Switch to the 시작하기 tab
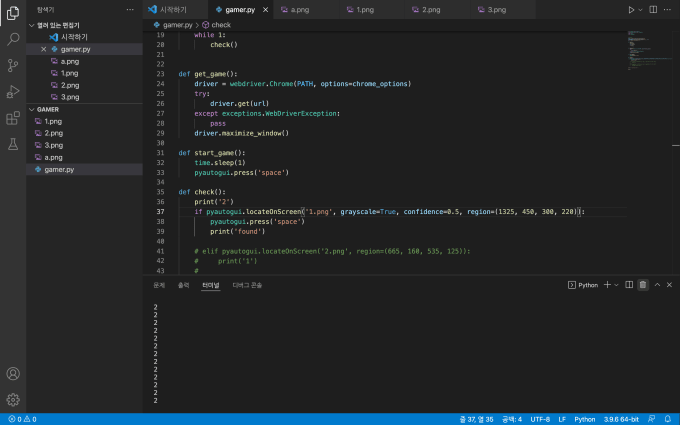This screenshot has height=425, width=680. [175, 10]
